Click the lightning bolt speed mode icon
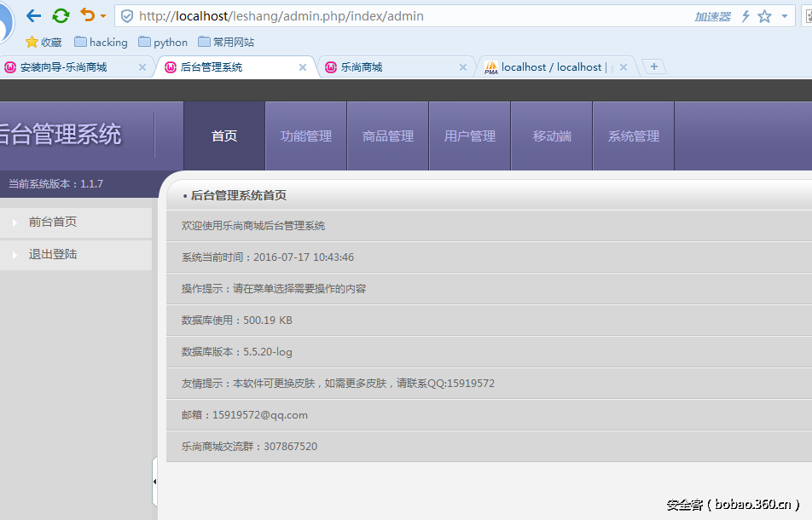Viewport: 812px width, 520px height. click(745, 16)
